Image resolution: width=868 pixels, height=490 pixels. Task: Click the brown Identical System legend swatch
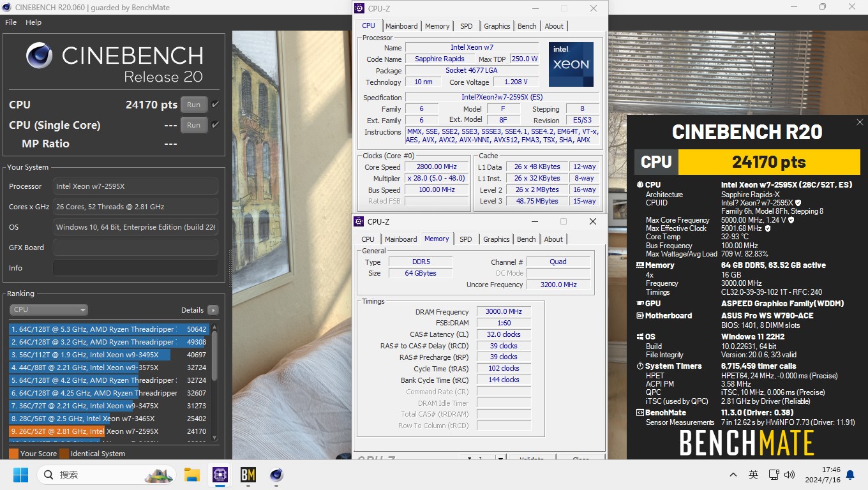(64, 454)
